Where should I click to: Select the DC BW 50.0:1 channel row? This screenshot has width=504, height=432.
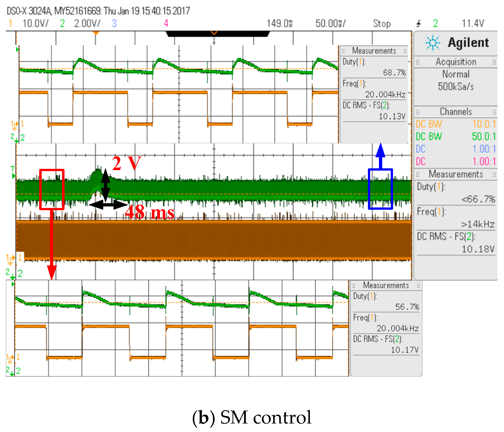point(456,137)
